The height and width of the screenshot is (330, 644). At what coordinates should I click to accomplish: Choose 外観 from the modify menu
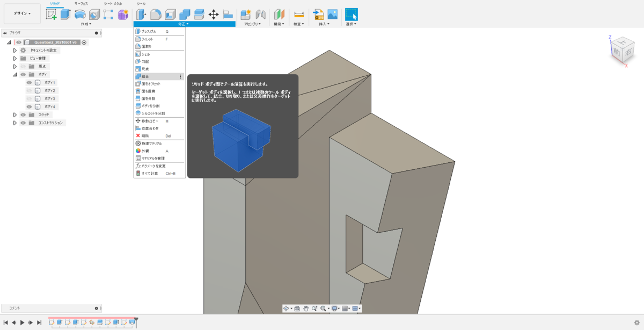[x=159, y=151]
